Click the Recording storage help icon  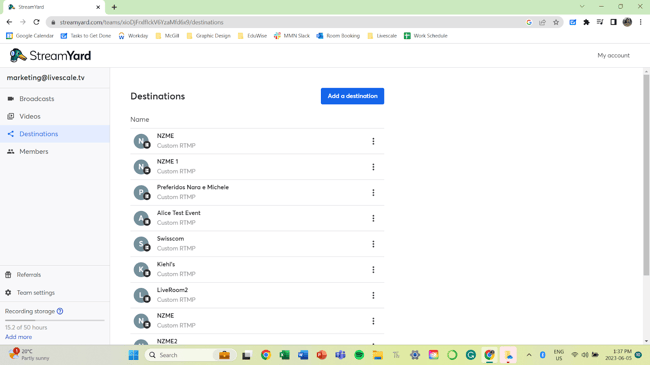point(60,311)
